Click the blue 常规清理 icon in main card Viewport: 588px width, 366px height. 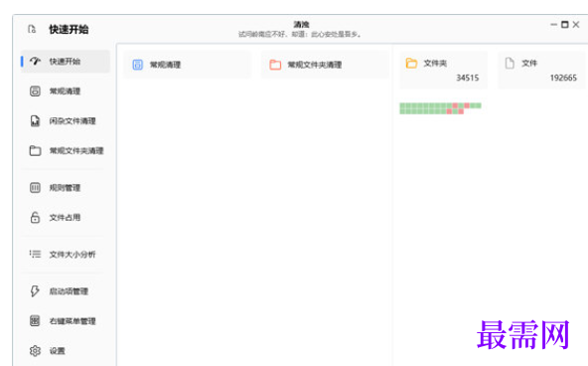[138, 65]
